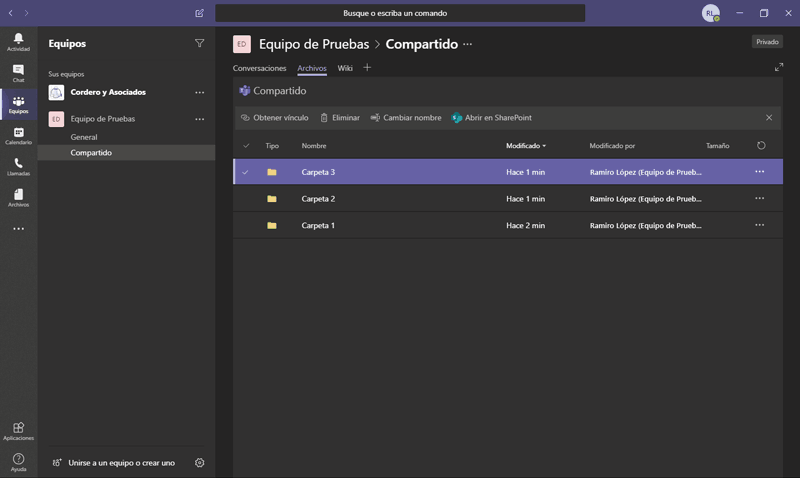Image resolution: width=800 pixels, height=478 pixels.
Task: Open more options for Equipo de Pruebas team
Action: [x=199, y=119]
